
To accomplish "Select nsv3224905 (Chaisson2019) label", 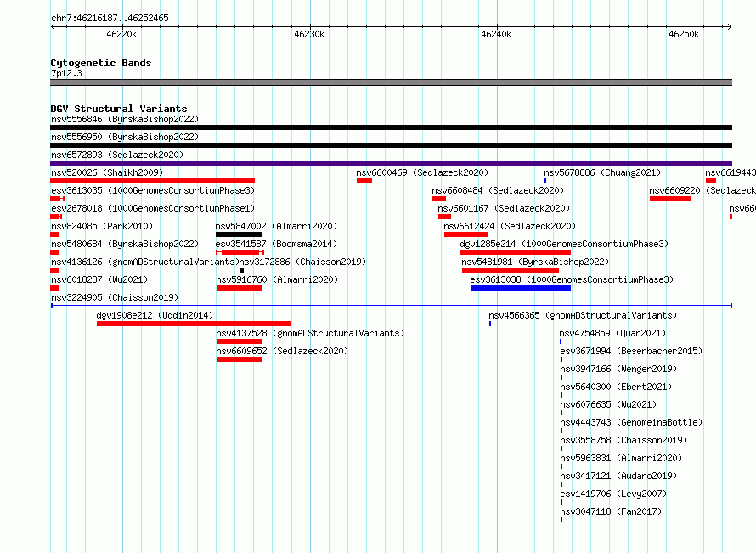I will pos(115,297).
